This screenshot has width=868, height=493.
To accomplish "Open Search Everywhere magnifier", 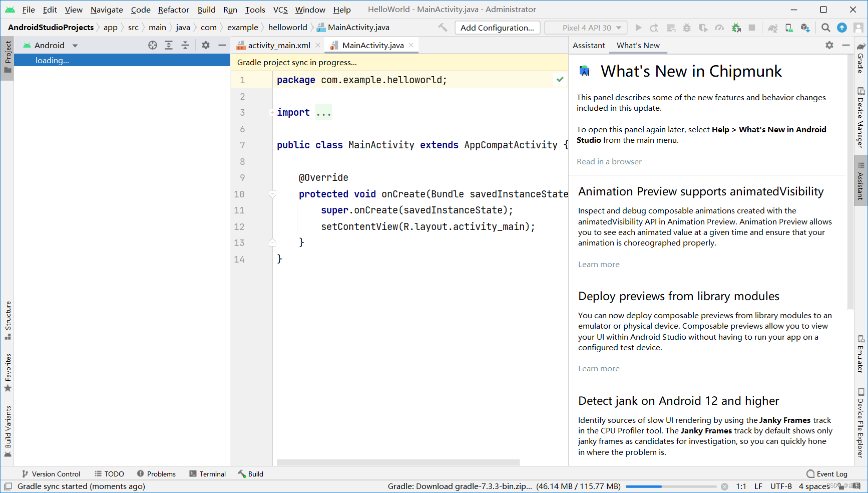I will tap(825, 28).
